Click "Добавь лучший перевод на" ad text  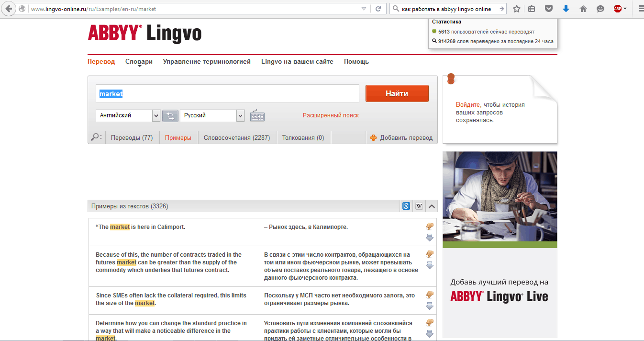click(x=499, y=282)
